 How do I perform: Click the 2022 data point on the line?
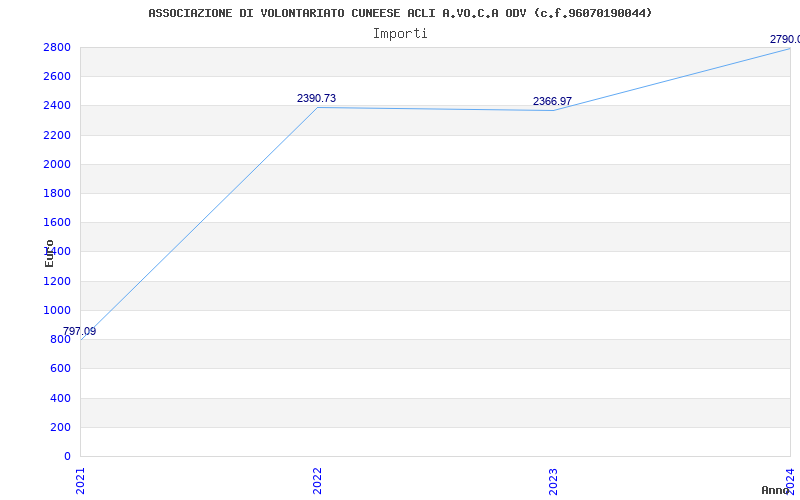coord(317,107)
